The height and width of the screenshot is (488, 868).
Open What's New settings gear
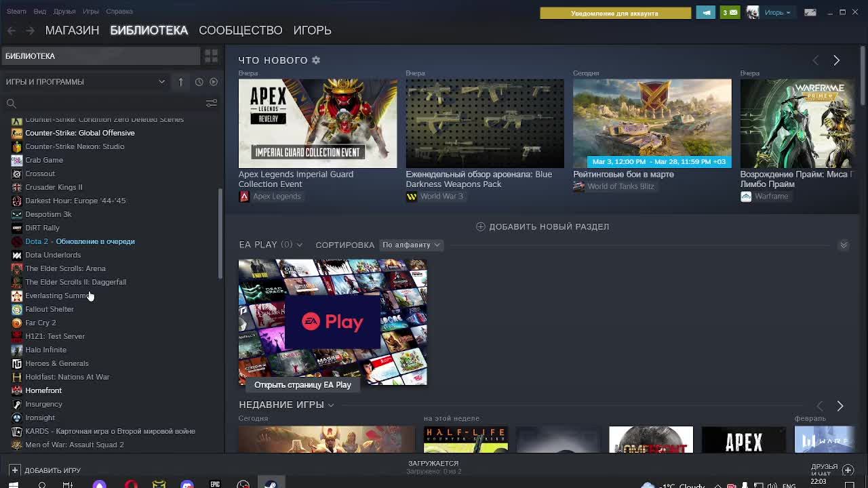click(x=316, y=60)
